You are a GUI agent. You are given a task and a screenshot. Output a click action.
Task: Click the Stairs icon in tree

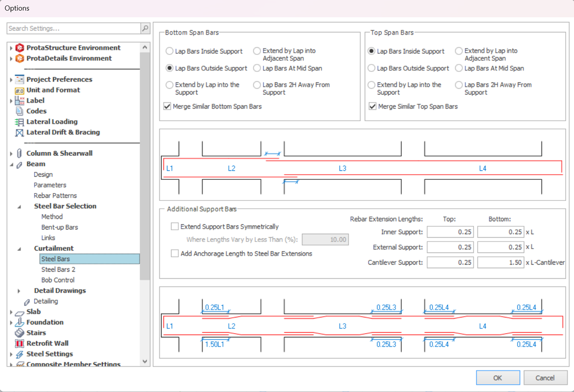coord(20,333)
